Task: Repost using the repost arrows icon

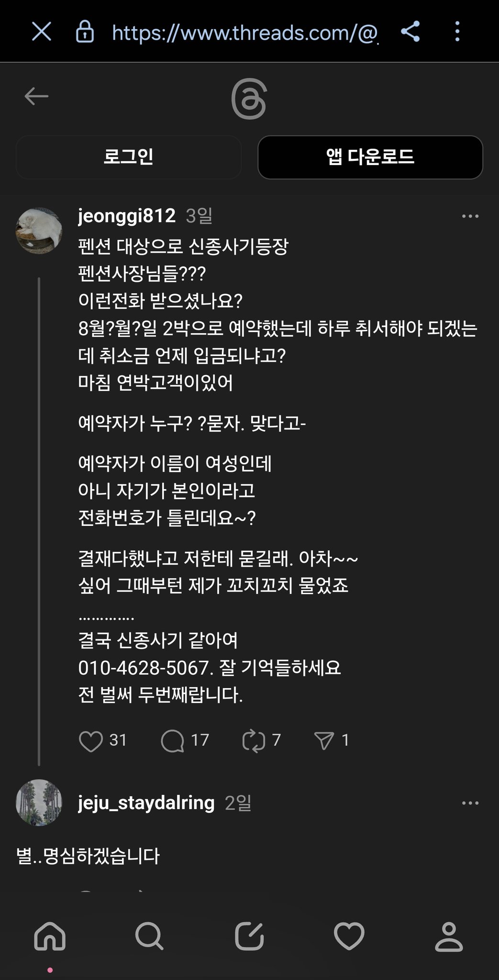Action: (254, 741)
